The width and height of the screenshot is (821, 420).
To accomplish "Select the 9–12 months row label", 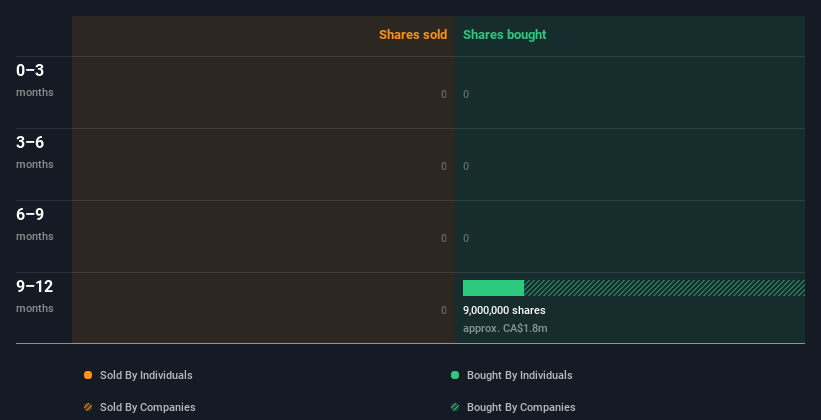I will [35, 296].
